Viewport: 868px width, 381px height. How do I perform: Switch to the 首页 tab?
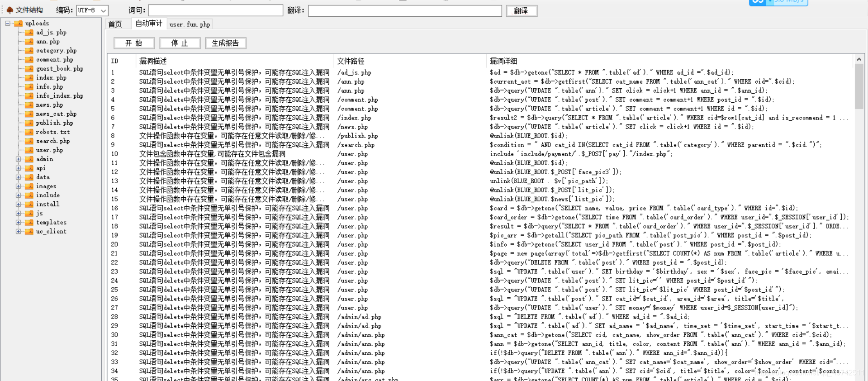115,24
